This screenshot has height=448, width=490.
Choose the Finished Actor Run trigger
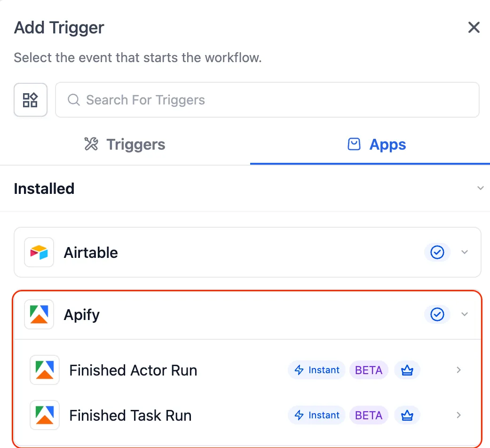tap(133, 370)
